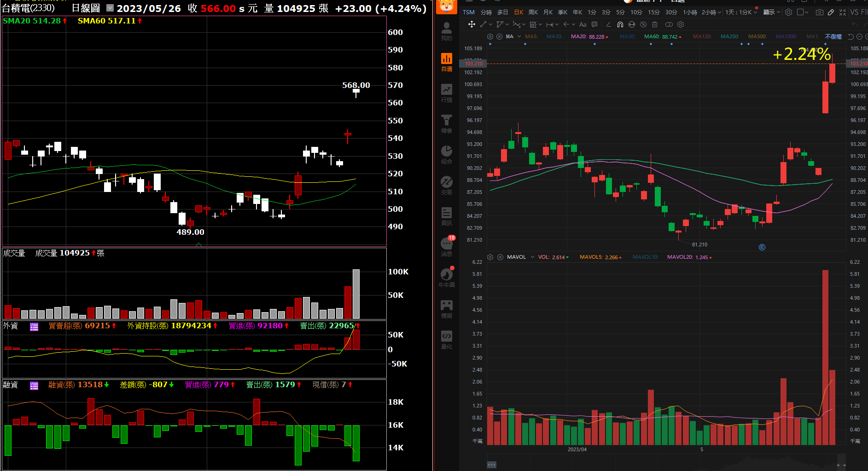Switch to 分時 timeframe tab

[486, 12]
